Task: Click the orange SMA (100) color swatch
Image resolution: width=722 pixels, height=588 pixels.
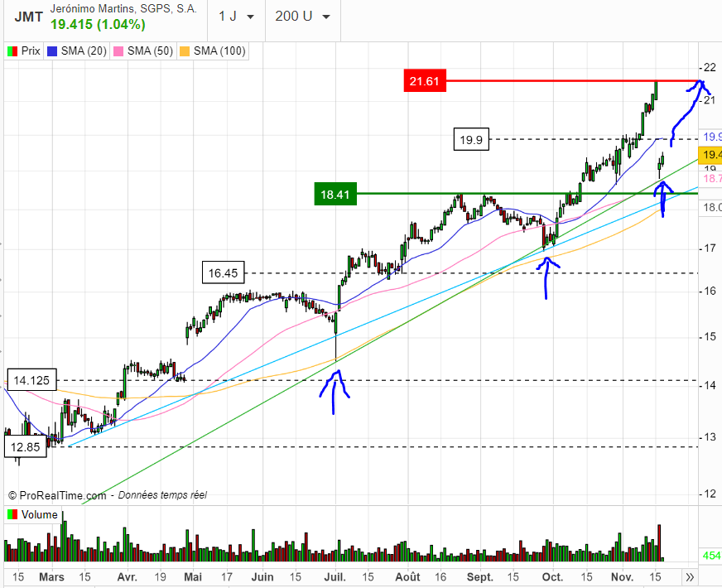Action: click(185, 51)
